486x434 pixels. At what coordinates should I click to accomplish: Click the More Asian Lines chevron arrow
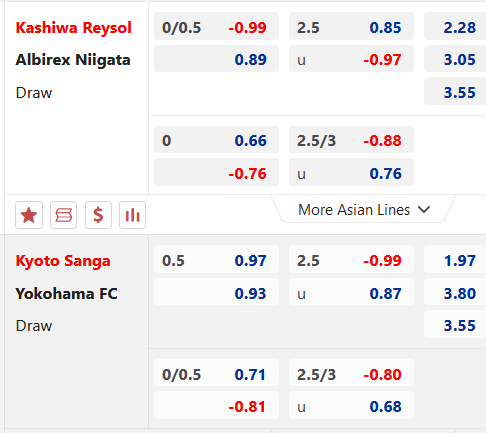424,210
